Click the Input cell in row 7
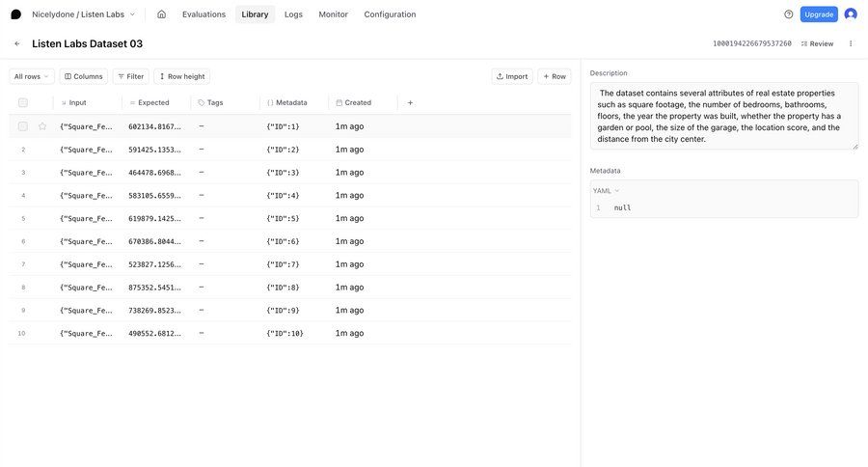Image resolution: width=868 pixels, height=467 pixels. 87,264
